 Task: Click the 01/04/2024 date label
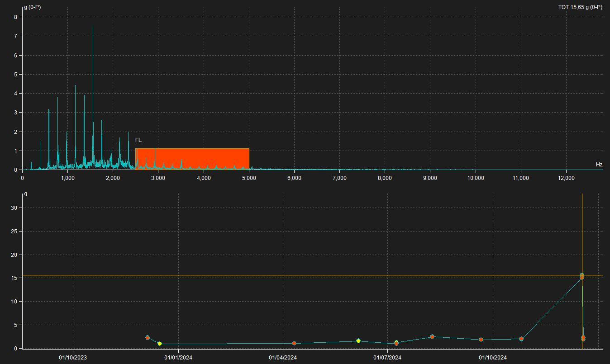click(283, 358)
